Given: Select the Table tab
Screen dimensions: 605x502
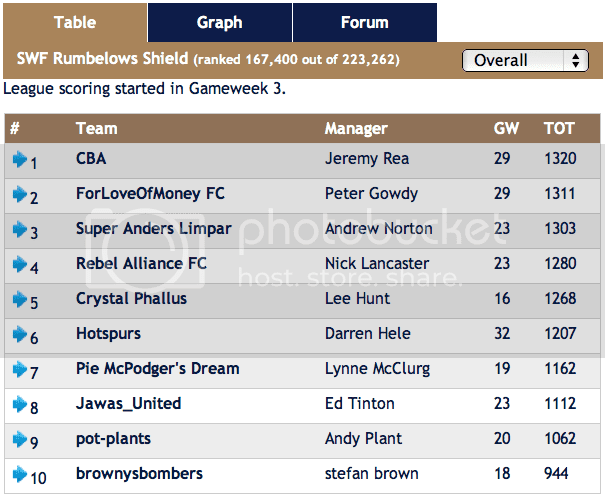Looking at the screenshot, I should click(x=75, y=22).
